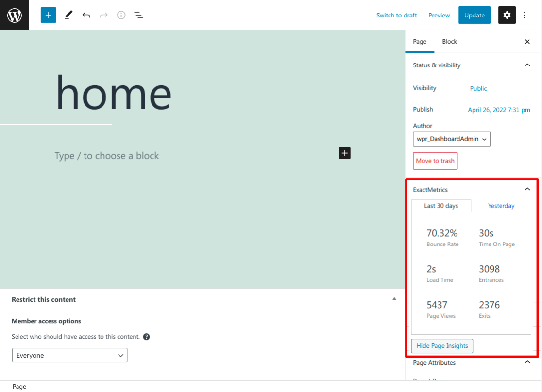Open the List View outline icon
The image size is (542, 392).
coord(138,15)
